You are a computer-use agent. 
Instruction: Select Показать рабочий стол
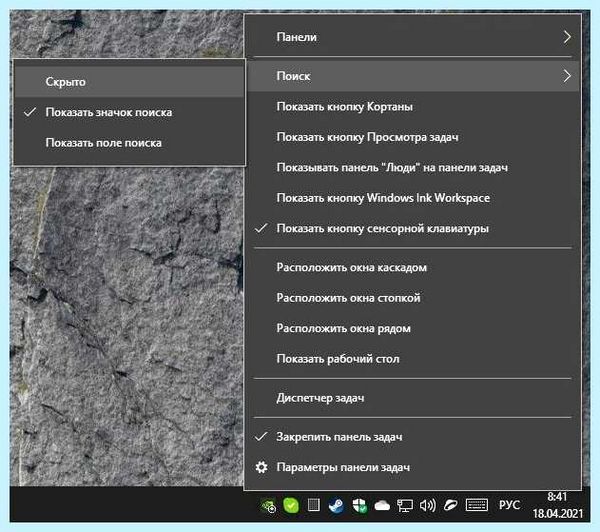coord(413,359)
